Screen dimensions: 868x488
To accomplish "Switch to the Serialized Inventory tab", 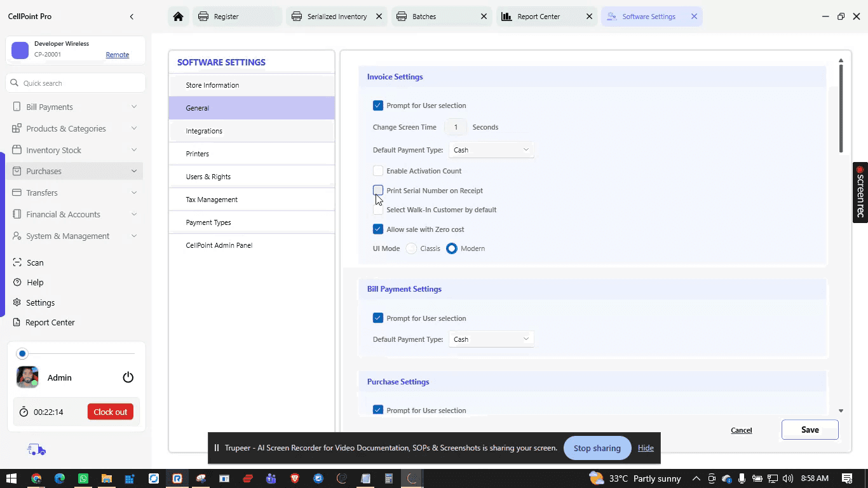I will [x=337, y=17].
